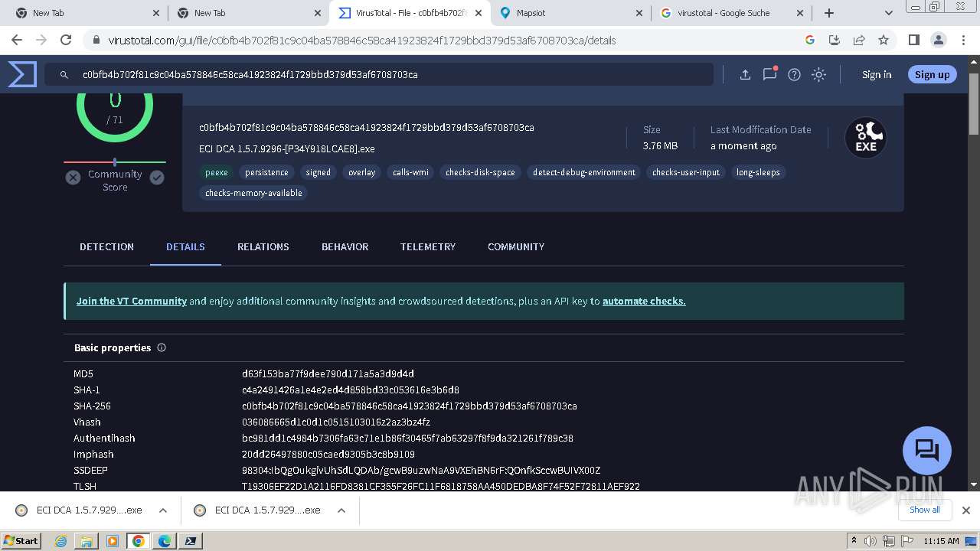This screenshot has width=980, height=551.
Task: Click the search magnifier icon
Action: click(x=64, y=74)
